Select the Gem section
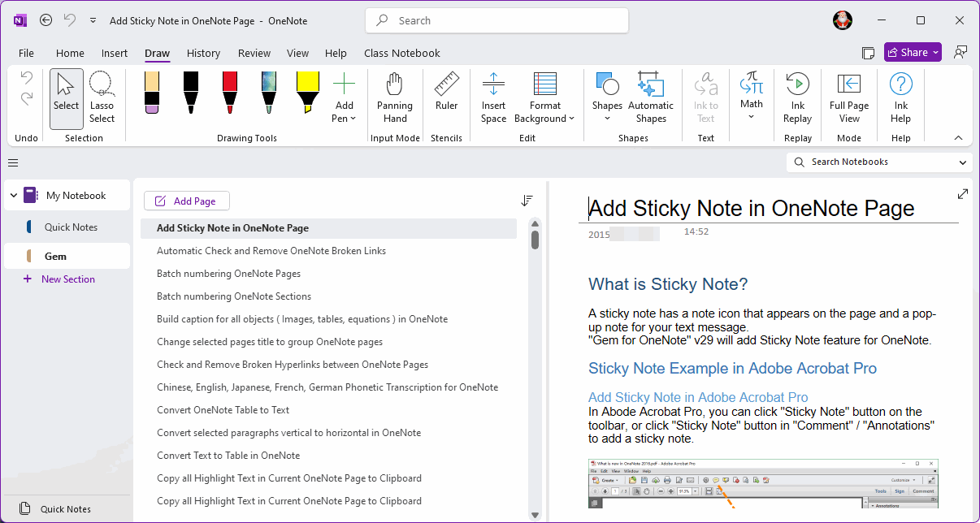Image resolution: width=980 pixels, height=523 pixels. pyautogui.click(x=67, y=256)
